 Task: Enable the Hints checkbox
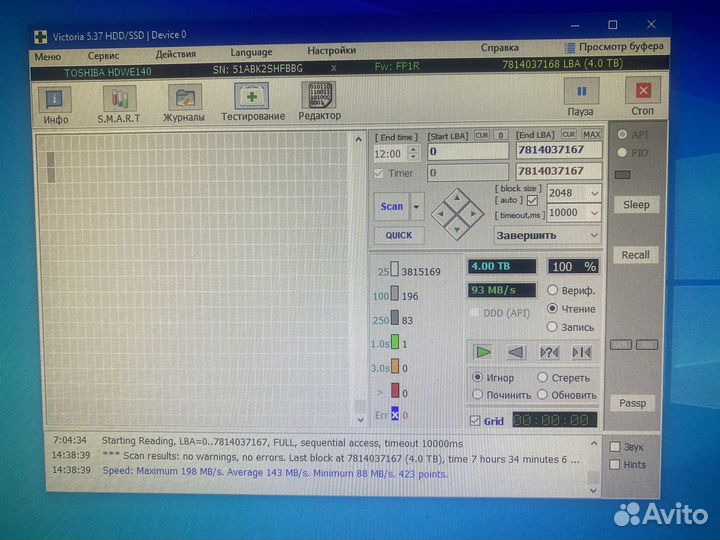615,465
